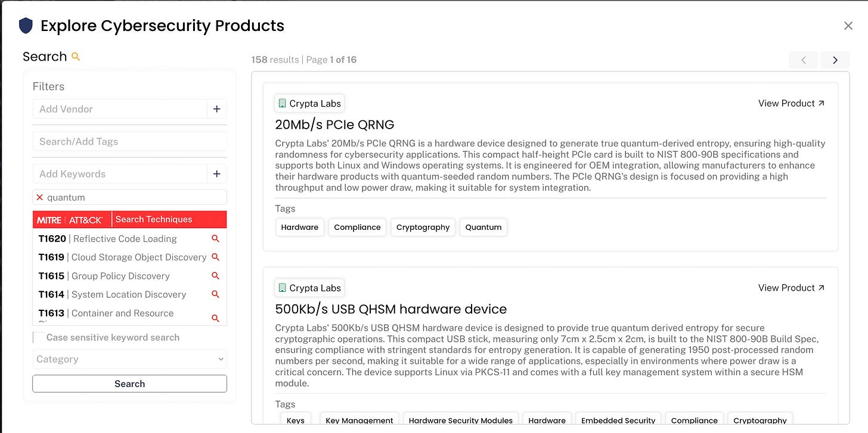Select T1613 Container and Resource row
The image size is (868, 433).
coord(129,315)
